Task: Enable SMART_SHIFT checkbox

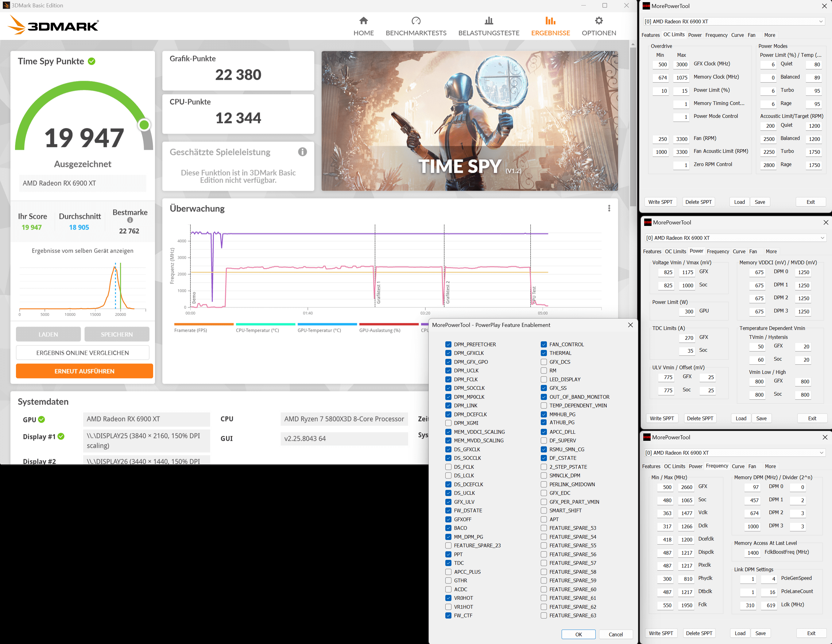Action: point(544,511)
